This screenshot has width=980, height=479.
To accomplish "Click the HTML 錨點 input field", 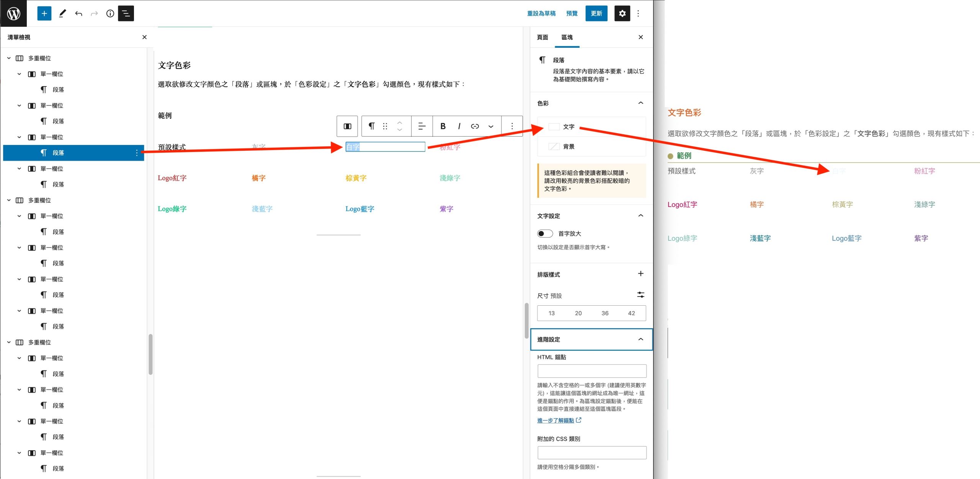I will [x=592, y=371].
